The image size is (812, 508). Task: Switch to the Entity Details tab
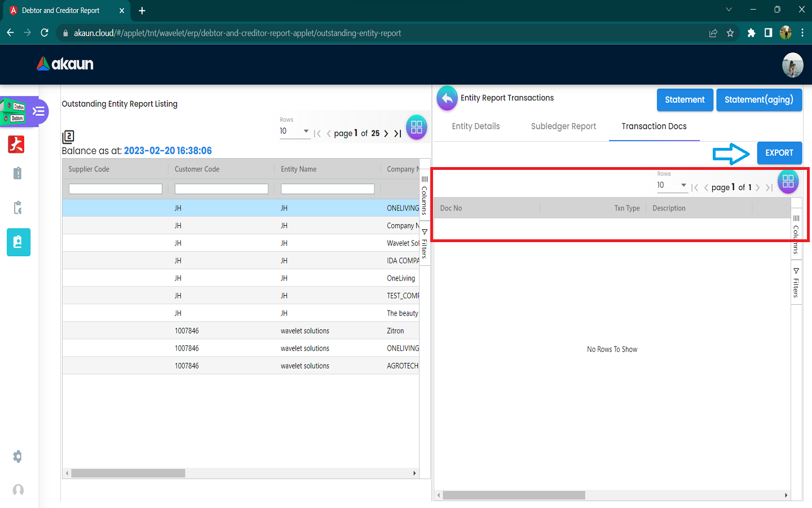475,126
